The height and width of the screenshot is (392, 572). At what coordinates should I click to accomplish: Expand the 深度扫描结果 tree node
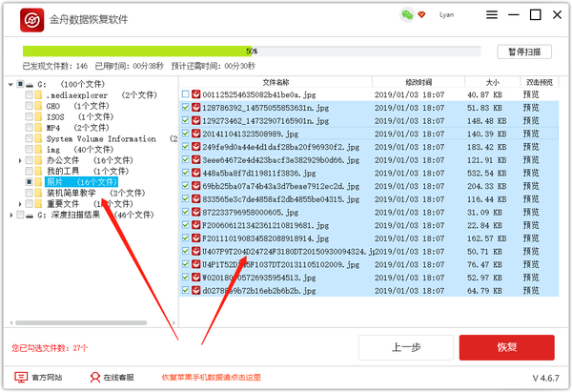tap(8, 215)
